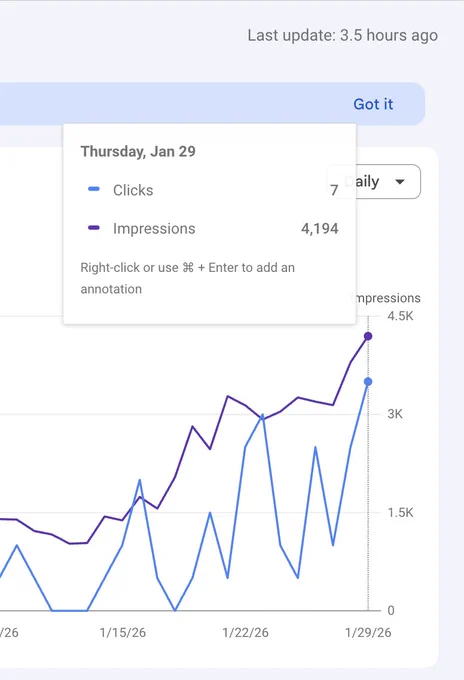464x680 pixels.
Task: Click the Clicks label in the tooltip
Action: tap(133, 190)
